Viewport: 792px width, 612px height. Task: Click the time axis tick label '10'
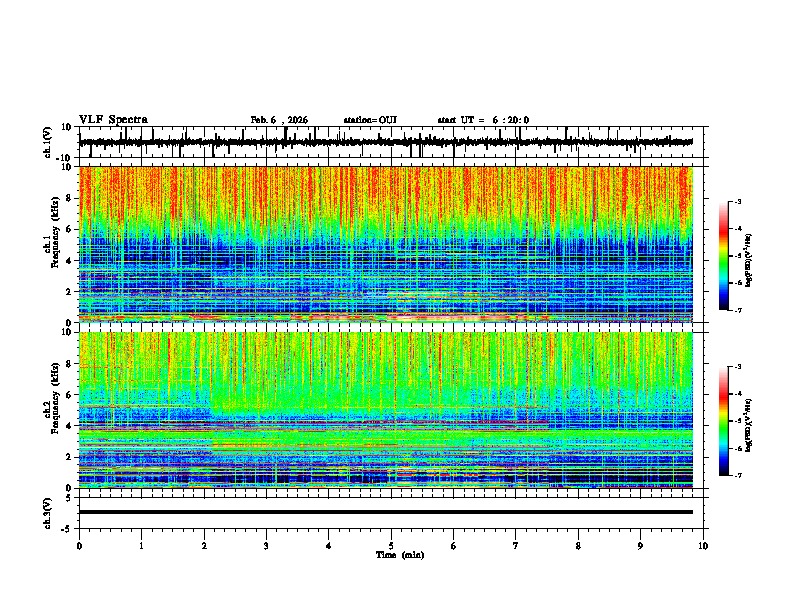tap(703, 546)
